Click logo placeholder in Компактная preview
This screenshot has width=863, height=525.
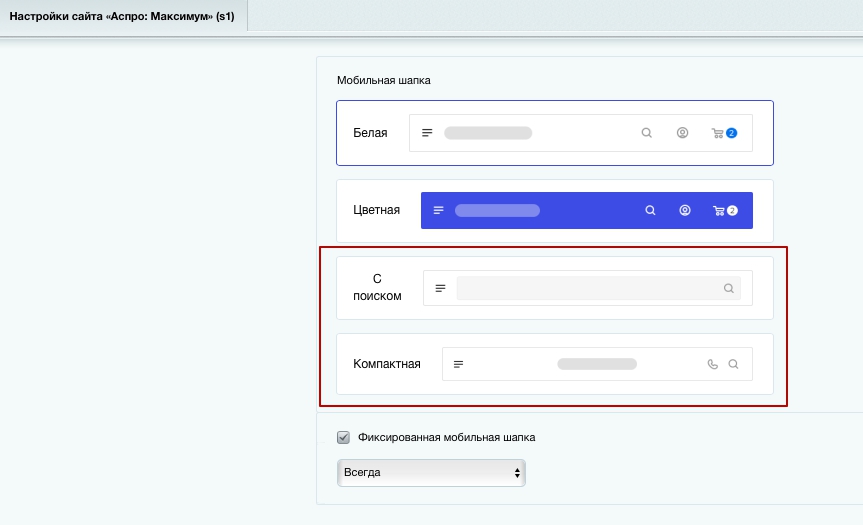tap(597, 364)
